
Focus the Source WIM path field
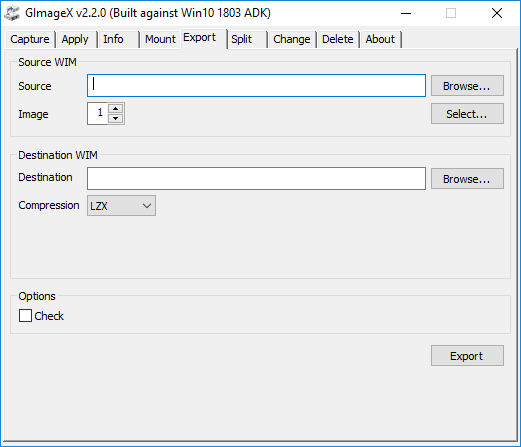(x=256, y=86)
